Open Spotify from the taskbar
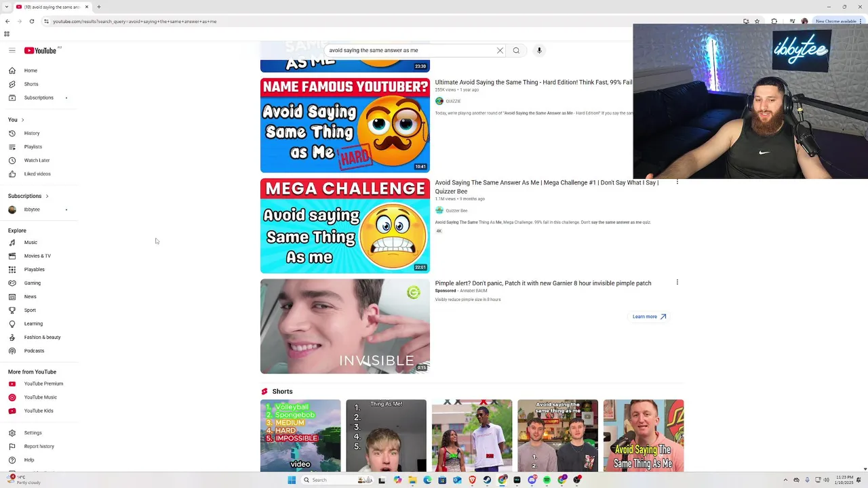 (547, 480)
